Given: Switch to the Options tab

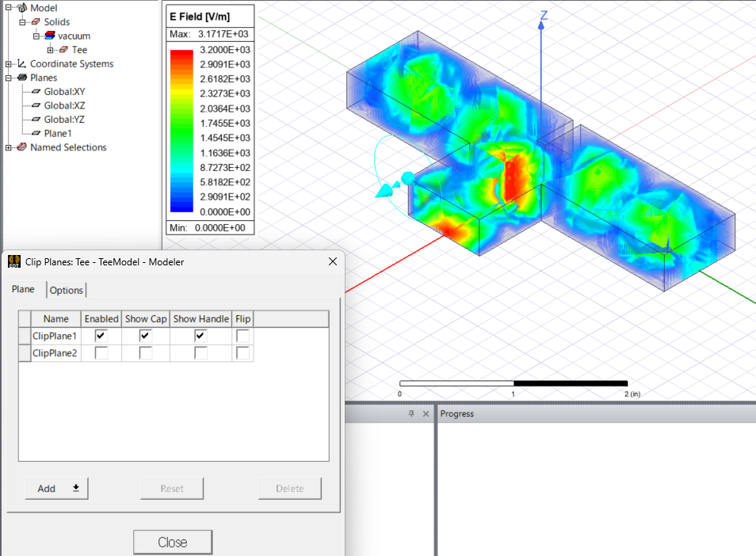Looking at the screenshot, I should (x=67, y=290).
